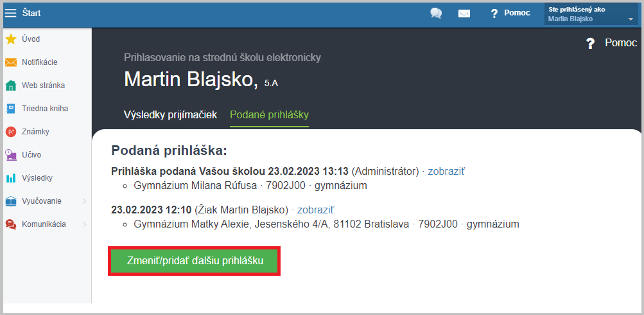Viewport: 644px width, 315px height.
Task: Select the Podané prihlášky tab
Action: pyautogui.click(x=269, y=115)
